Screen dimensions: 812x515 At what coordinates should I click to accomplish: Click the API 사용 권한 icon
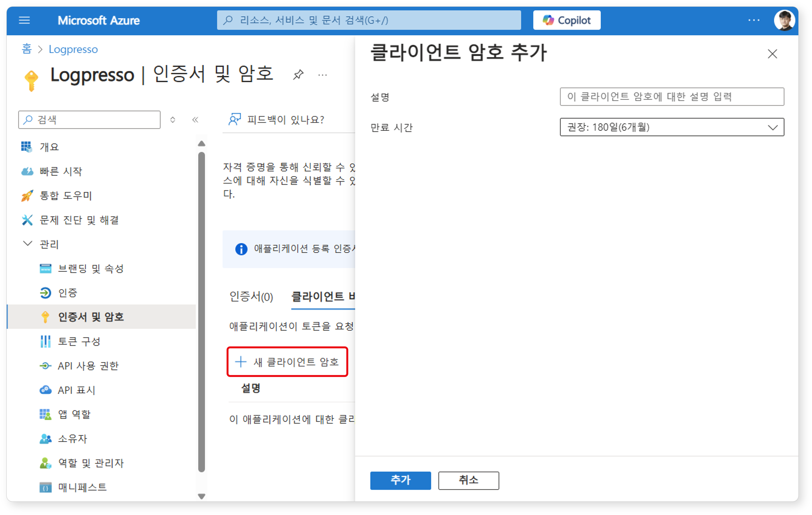[x=45, y=366]
